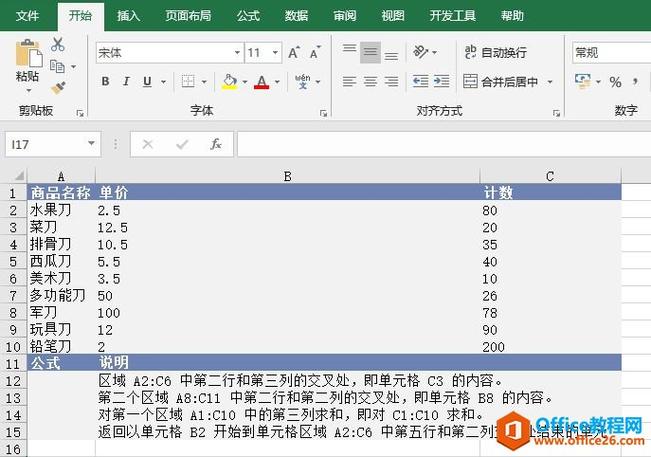Apply cell borders icon
The width and height of the screenshot is (651, 457).
pyautogui.click(x=188, y=81)
